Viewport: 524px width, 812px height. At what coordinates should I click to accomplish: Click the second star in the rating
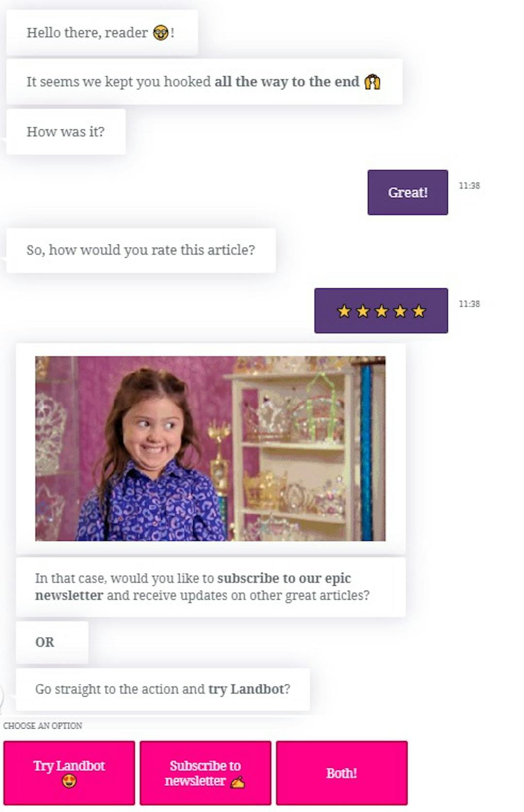pos(363,311)
